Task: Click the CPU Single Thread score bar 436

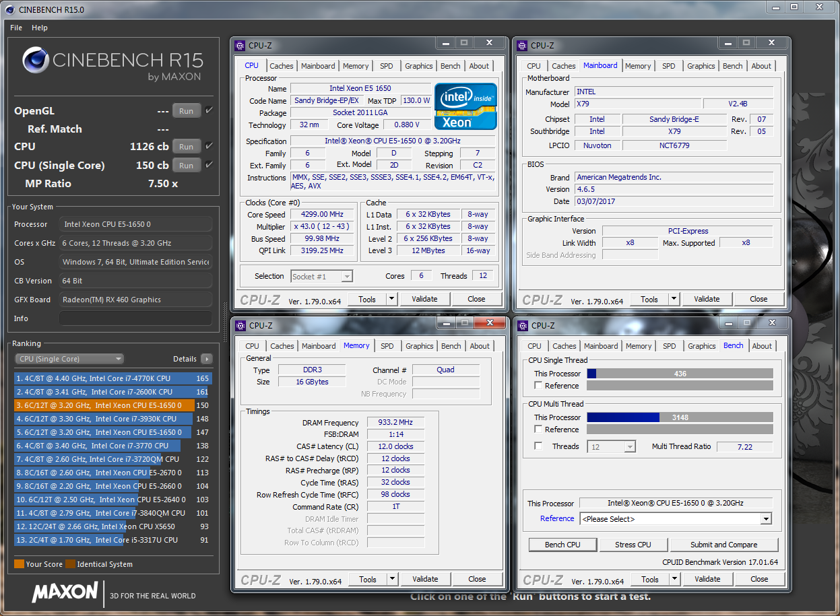Action: (680, 374)
